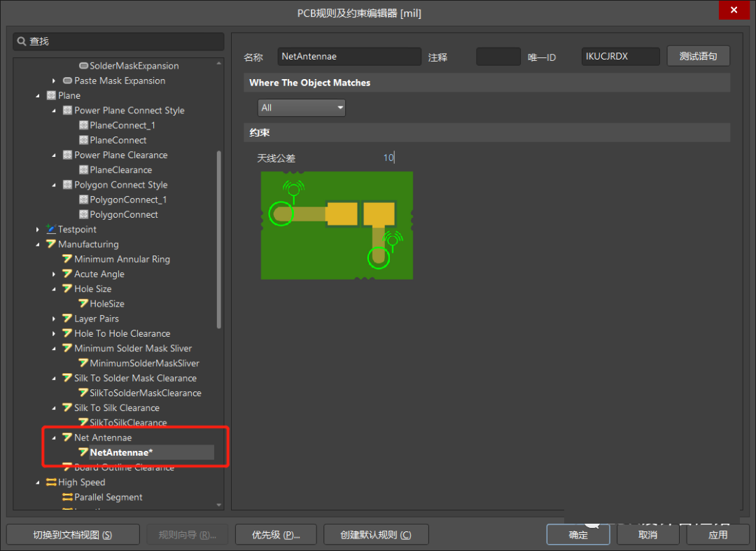Open the 优先级 (P)... dialog
756x551 pixels.
click(276, 535)
